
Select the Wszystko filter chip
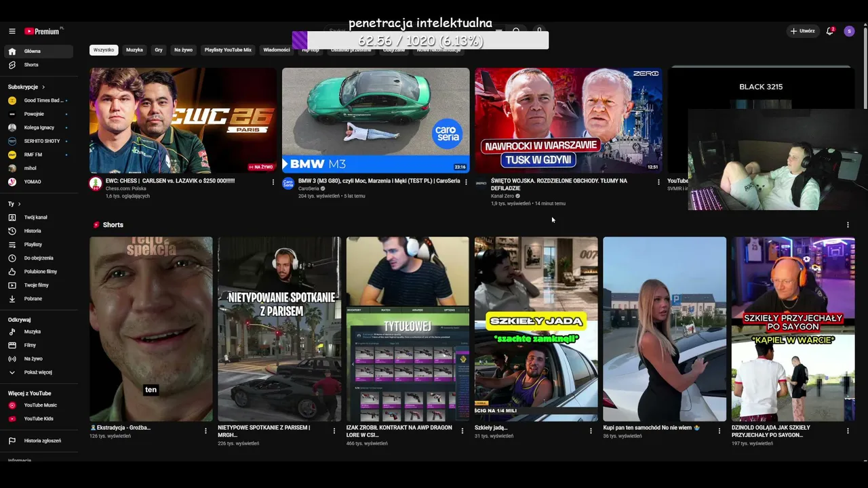tap(104, 50)
